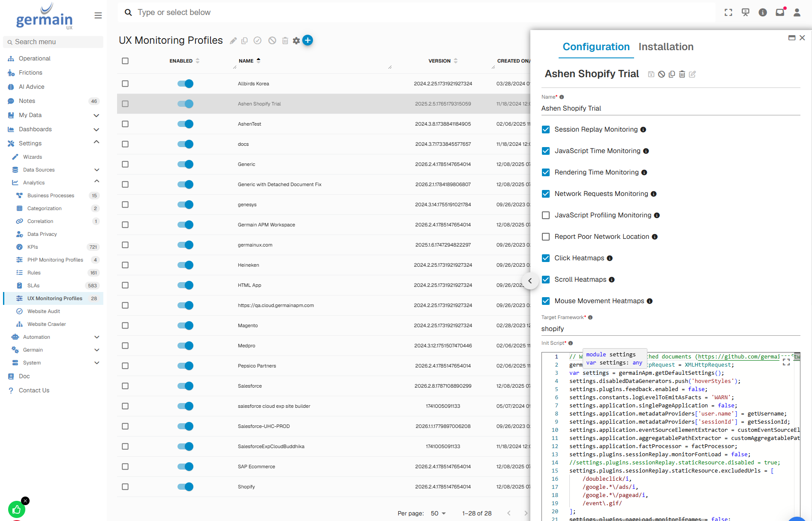Sort table by VERSION column

[443, 61]
